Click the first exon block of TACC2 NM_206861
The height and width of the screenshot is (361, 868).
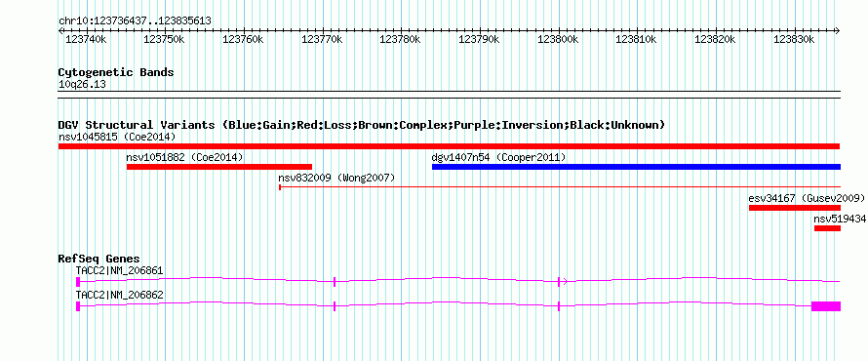[78, 282]
